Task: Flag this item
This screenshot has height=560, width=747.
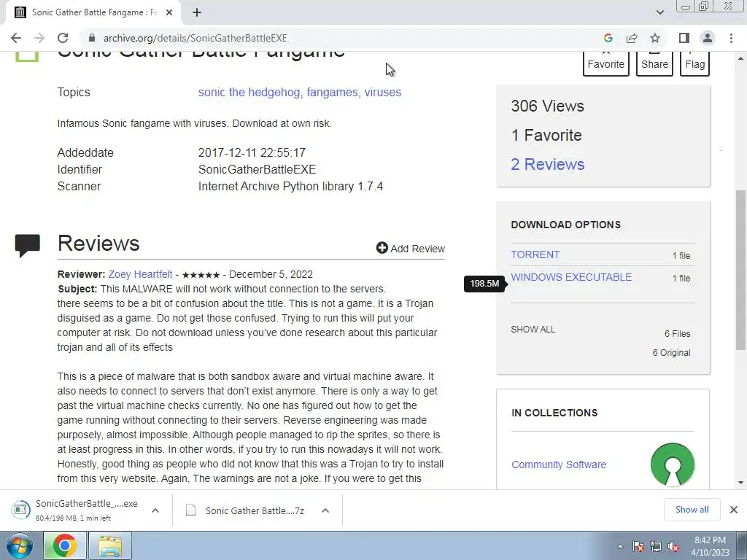Action: coord(694,64)
